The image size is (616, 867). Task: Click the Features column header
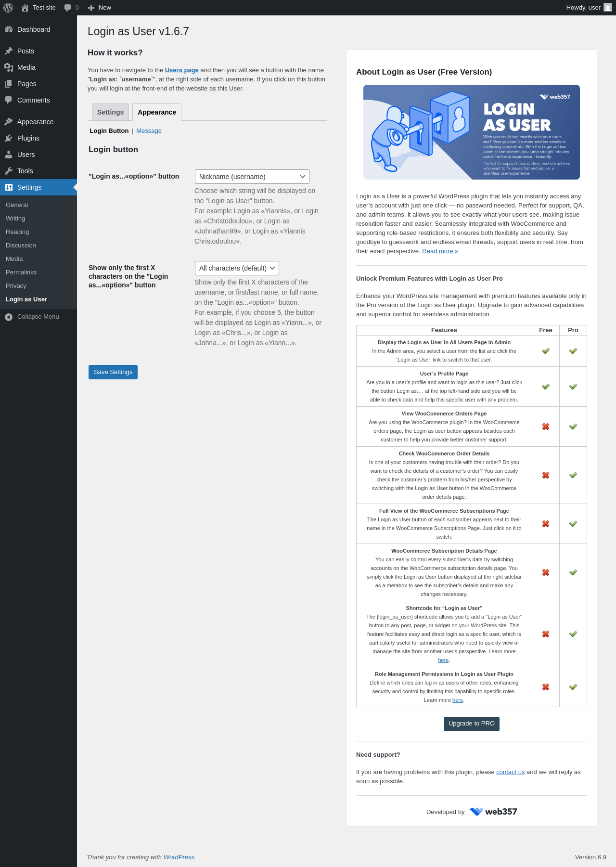click(x=444, y=330)
